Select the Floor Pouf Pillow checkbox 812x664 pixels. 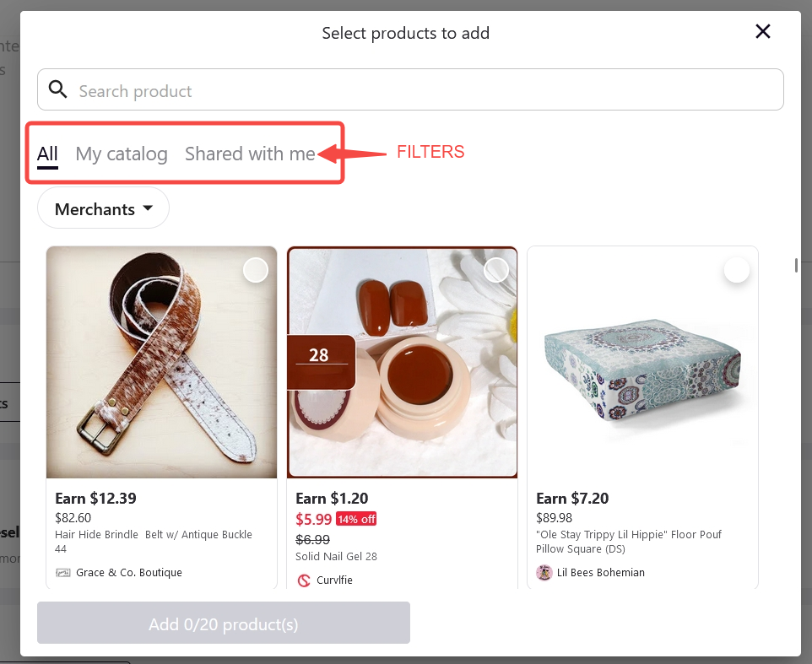click(x=736, y=270)
